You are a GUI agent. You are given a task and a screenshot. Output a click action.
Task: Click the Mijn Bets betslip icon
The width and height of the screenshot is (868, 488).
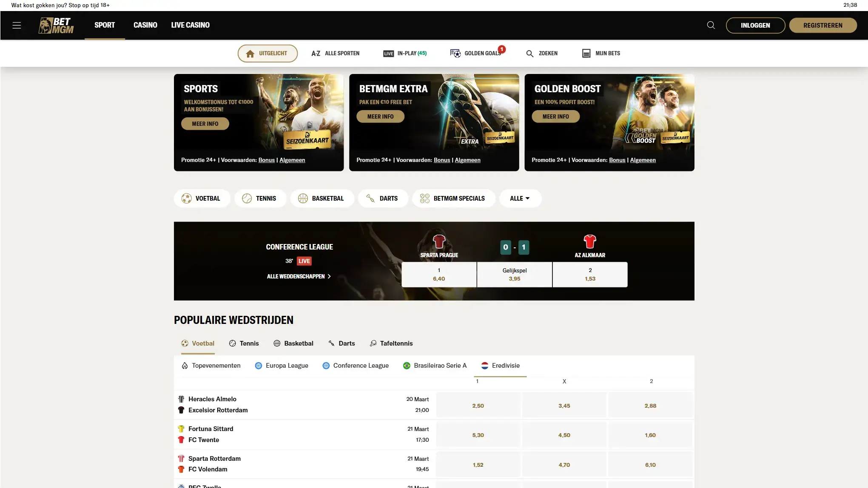pos(586,53)
